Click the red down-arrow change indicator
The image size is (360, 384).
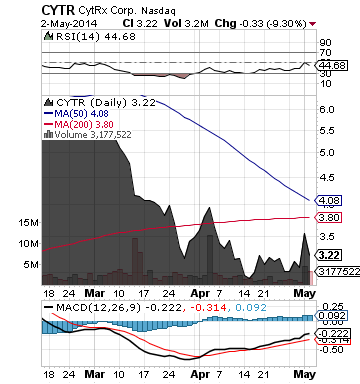point(312,24)
